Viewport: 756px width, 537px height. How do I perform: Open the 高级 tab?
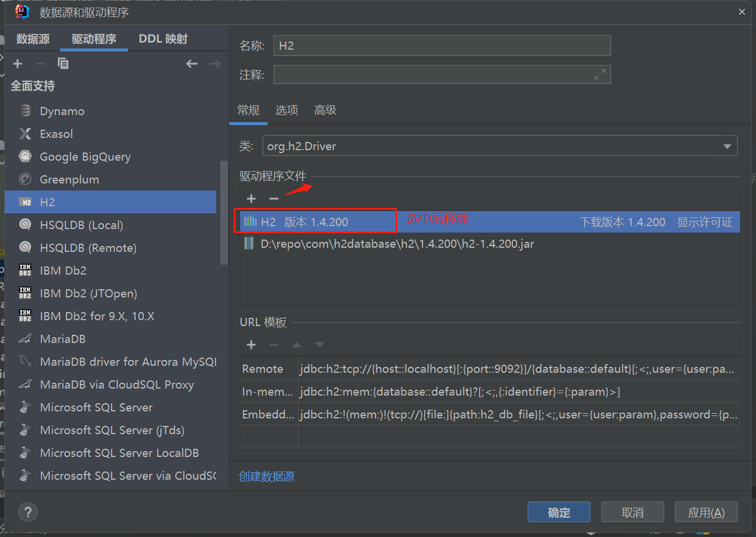tap(325, 110)
